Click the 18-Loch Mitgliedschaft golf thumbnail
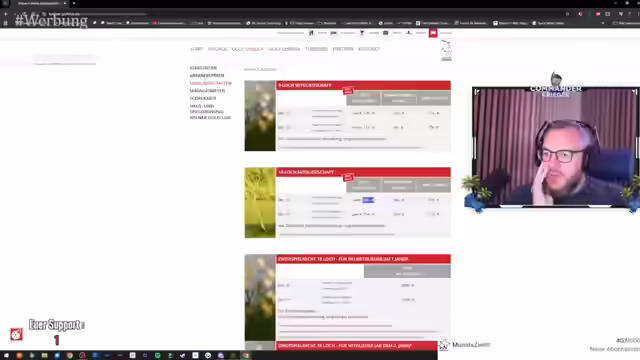The height and width of the screenshot is (360, 640). pos(260,203)
